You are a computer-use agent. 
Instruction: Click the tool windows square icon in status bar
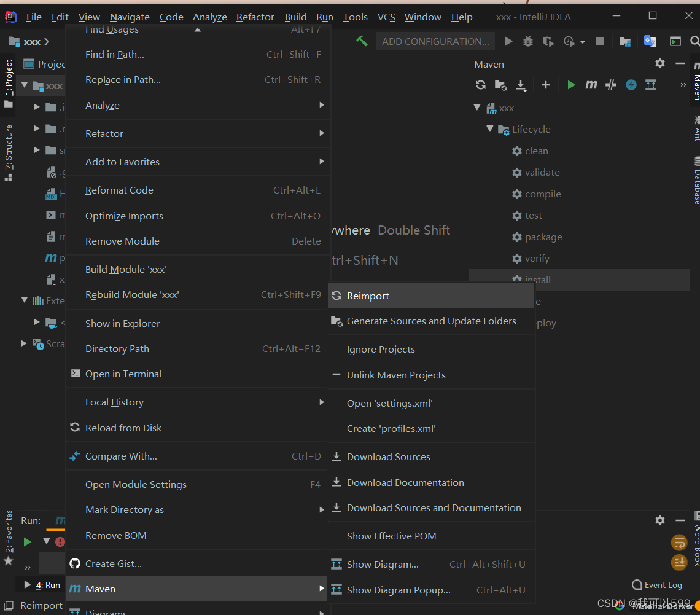[9, 606]
